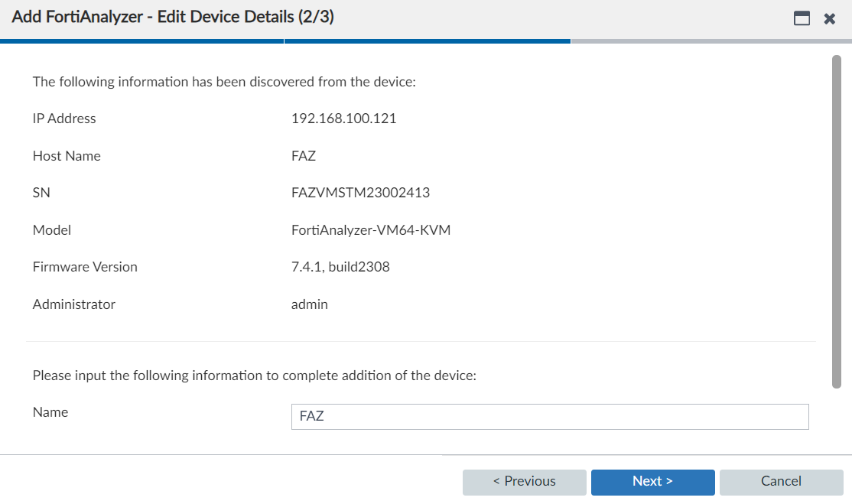This screenshot has width=852, height=504.
Task: Close the Add FortiAnalyzer dialog
Action: (x=830, y=18)
